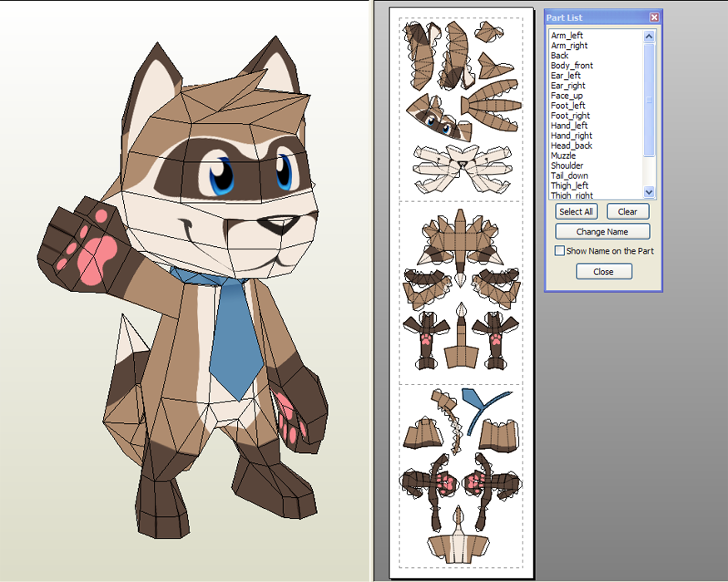This screenshot has width=728, height=582.
Task: Pick Head_back in the part list
Action: 571,145
